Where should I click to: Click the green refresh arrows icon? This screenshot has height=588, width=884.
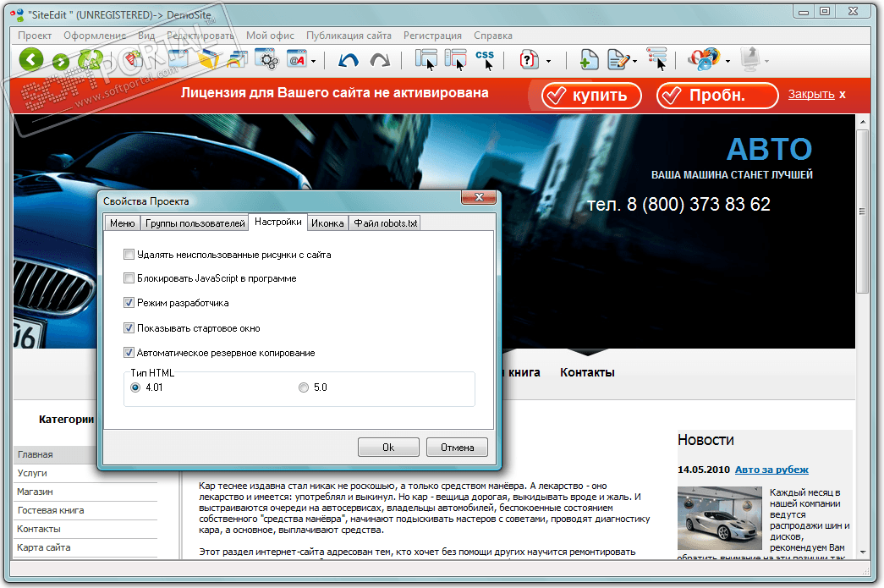(90, 59)
